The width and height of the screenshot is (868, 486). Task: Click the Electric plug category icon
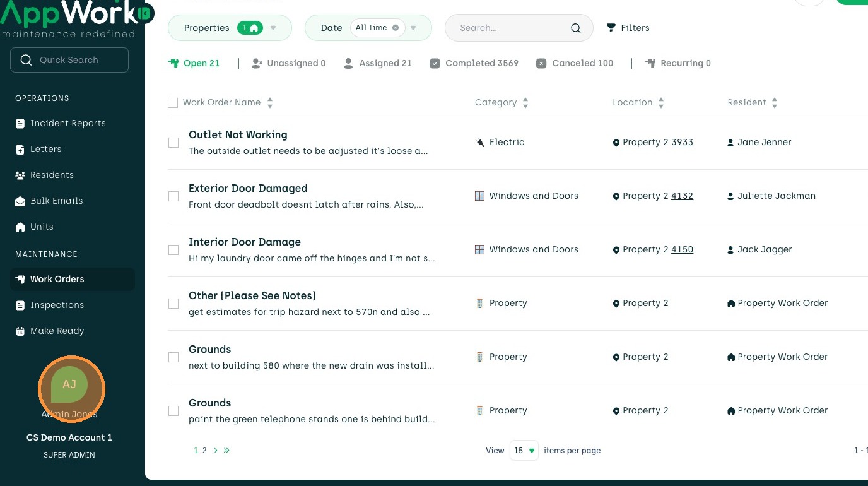click(480, 143)
